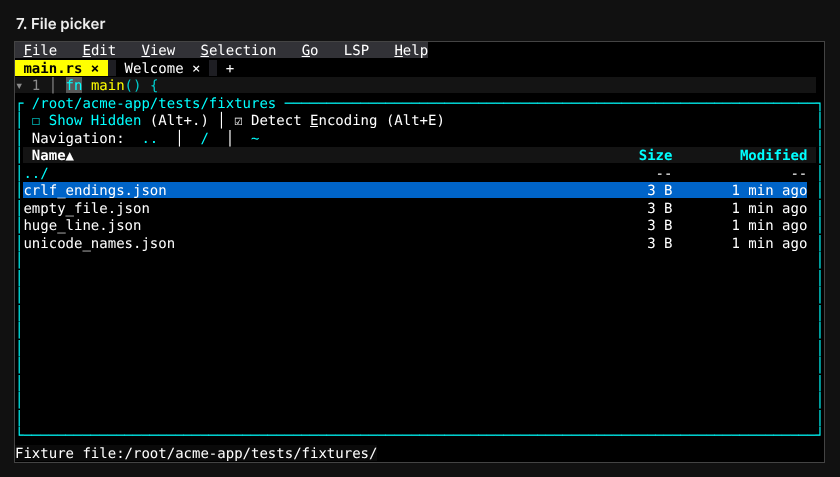
Task: Enable the Show Hidden checkbox
Action: pyautogui.click(x=36, y=121)
